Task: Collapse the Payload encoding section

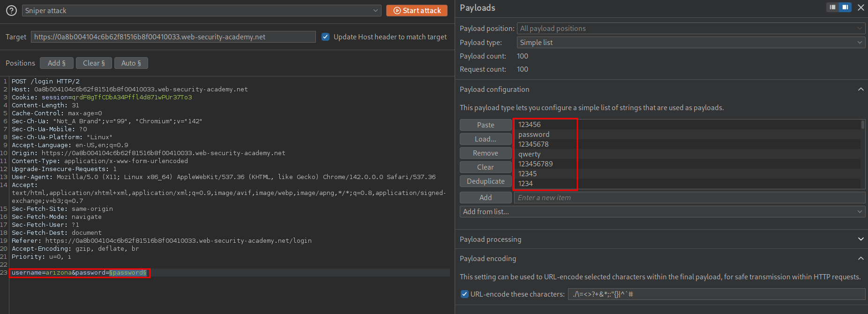Action: click(861, 258)
